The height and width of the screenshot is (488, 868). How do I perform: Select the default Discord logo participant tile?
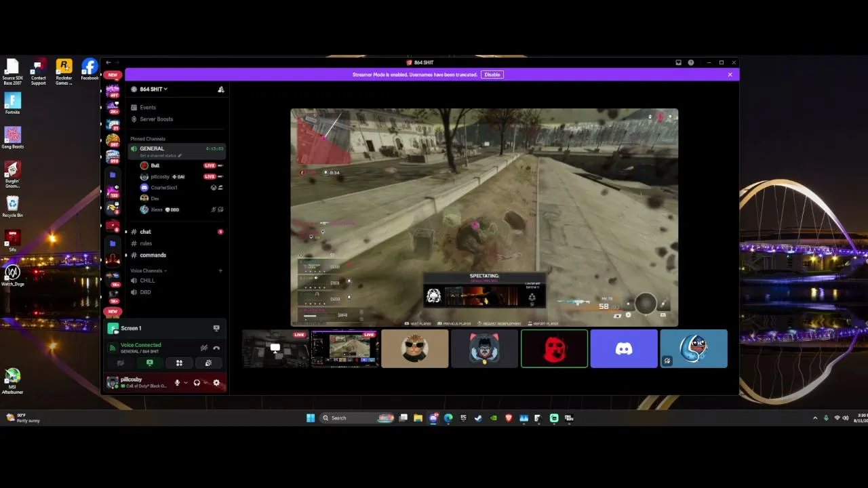624,348
